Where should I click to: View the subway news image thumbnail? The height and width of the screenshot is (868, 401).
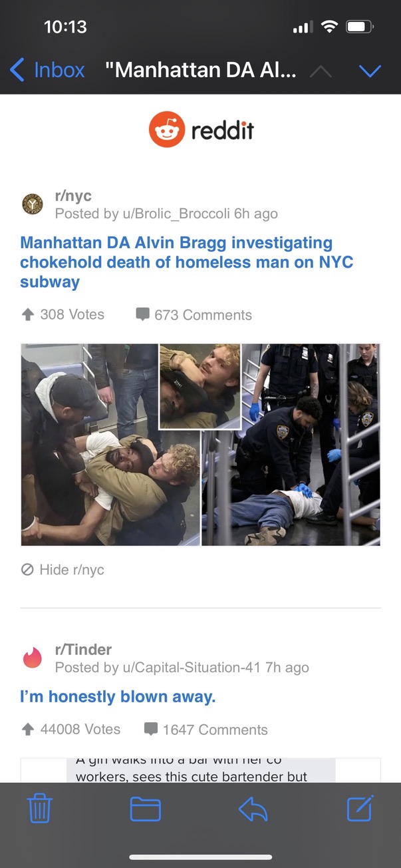pos(200,445)
